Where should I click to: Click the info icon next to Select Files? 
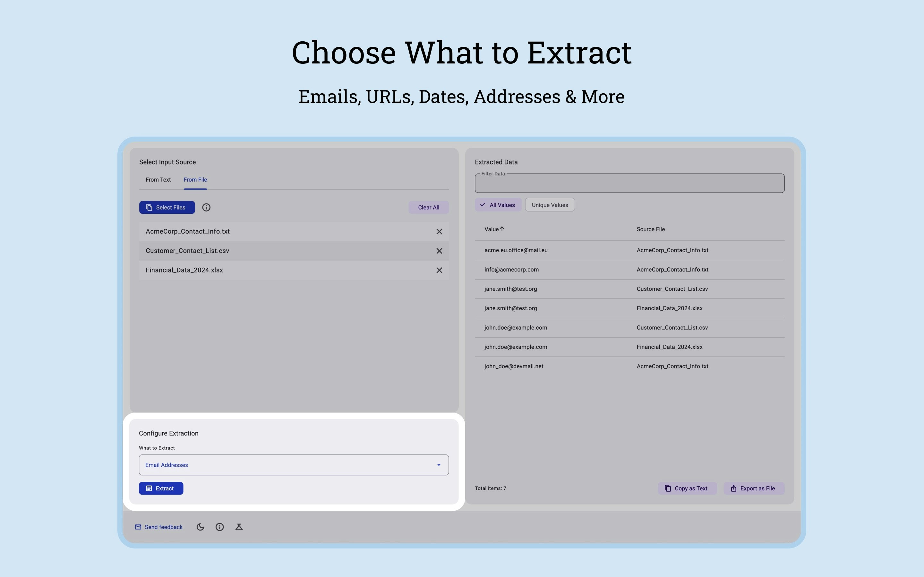click(x=207, y=207)
